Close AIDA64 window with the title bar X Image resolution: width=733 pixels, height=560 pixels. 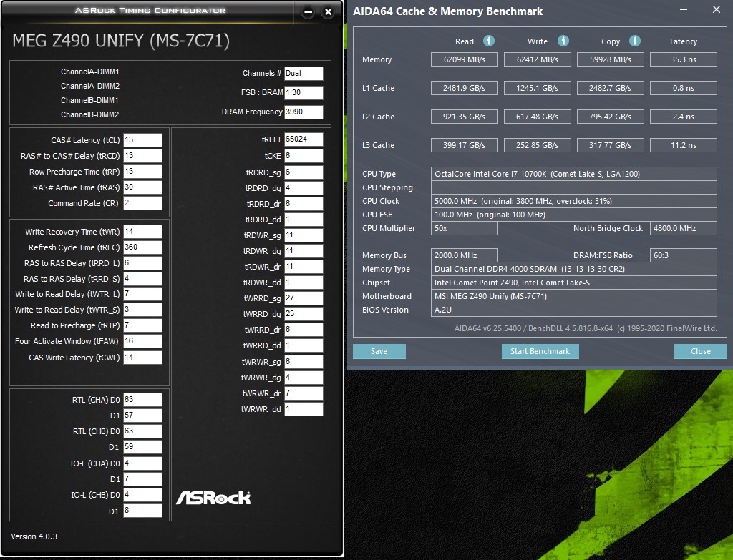pyautogui.click(x=716, y=10)
